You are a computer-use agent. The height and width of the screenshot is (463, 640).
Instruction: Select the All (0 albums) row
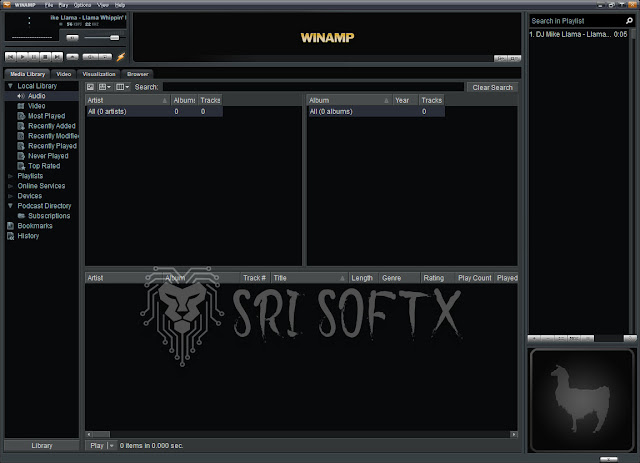[x=376, y=111]
